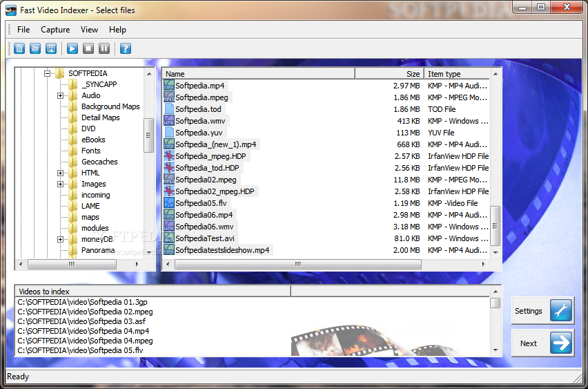588x389 pixels.
Task: Open help via the question mark icon
Action: click(x=126, y=48)
